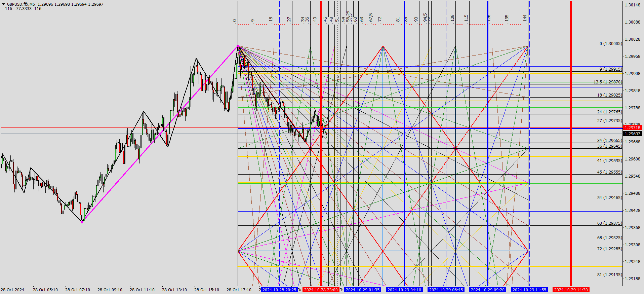
Task: Click the black 1.29697 current price tag
Action: pyautogui.click(x=632, y=134)
